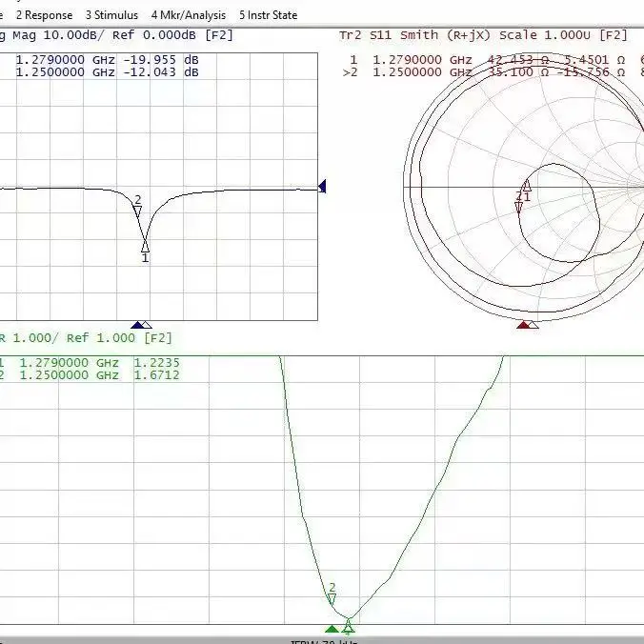
Task: Select the Tr2 S11 Smith trace title
Action: tap(483, 35)
